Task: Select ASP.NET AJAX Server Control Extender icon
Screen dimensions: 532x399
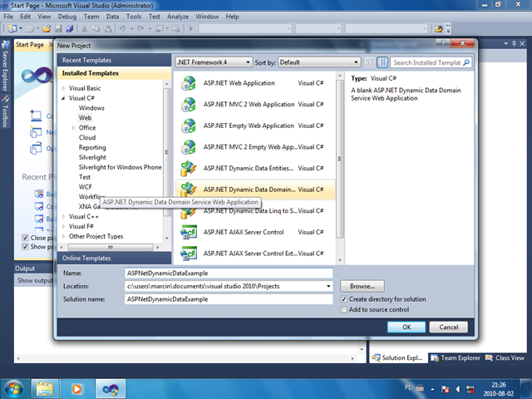Action: [189, 254]
